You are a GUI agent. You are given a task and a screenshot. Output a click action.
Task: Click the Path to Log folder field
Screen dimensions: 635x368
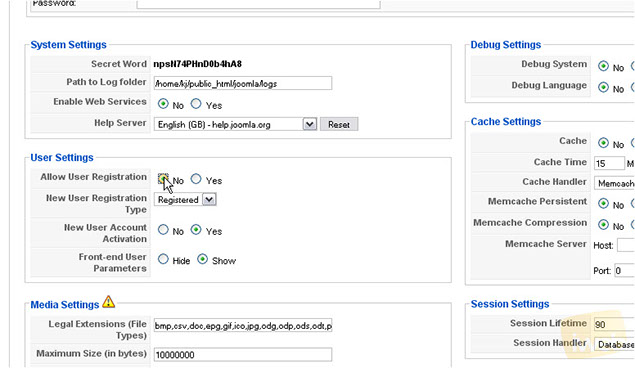click(243, 83)
